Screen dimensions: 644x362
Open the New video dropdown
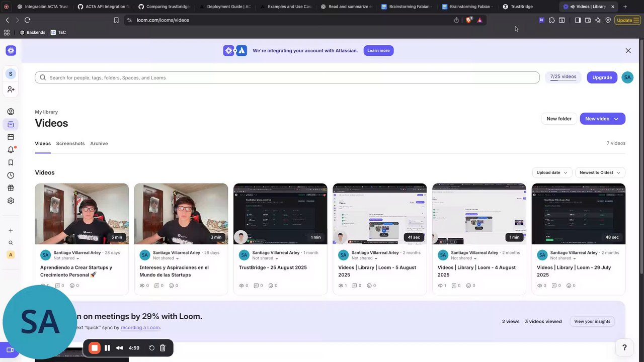pyautogui.click(x=602, y=119)
